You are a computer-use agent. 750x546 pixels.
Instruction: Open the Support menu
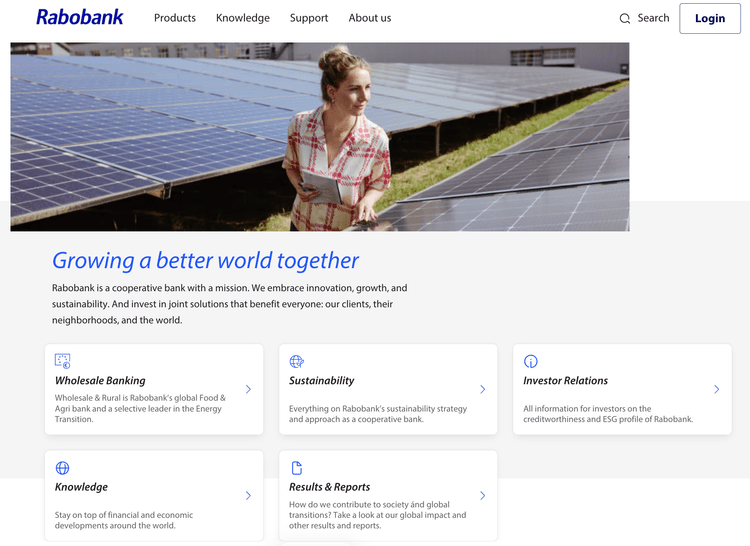(309, 18)
